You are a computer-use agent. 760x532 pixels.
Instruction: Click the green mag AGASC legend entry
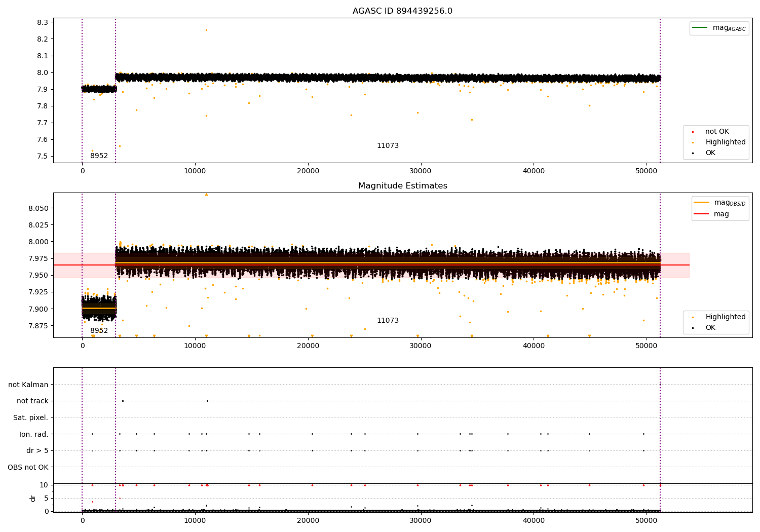click(719, 28)
